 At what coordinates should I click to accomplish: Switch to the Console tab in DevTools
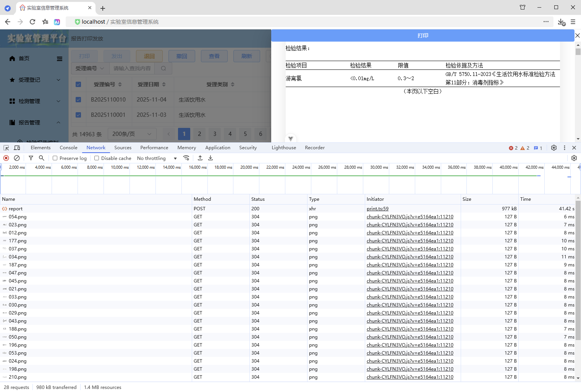(x=68, y=147)
